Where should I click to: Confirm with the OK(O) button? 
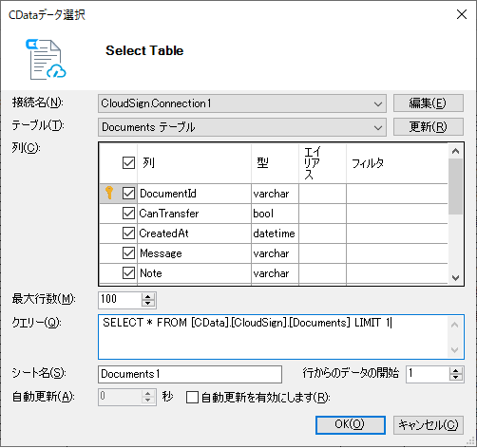(351, 425)
